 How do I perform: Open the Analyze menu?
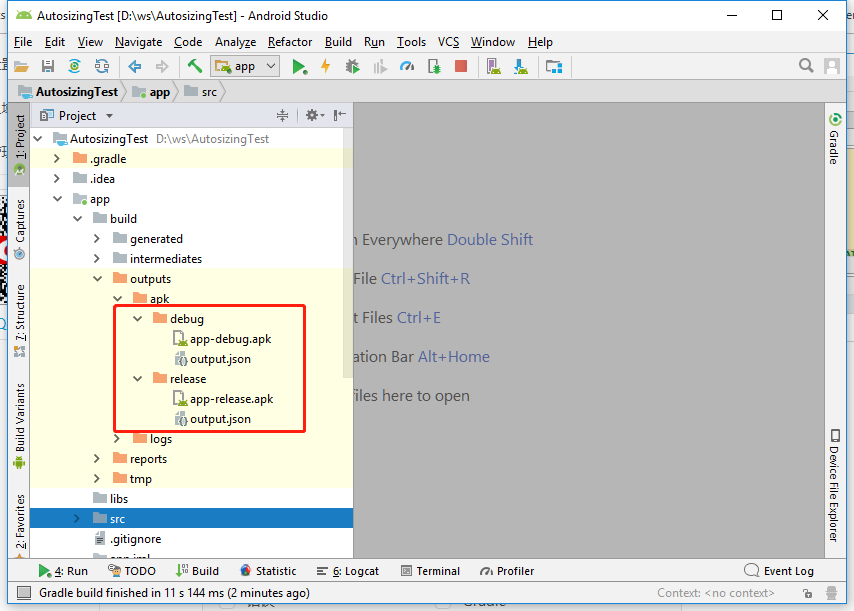point(235,42)
